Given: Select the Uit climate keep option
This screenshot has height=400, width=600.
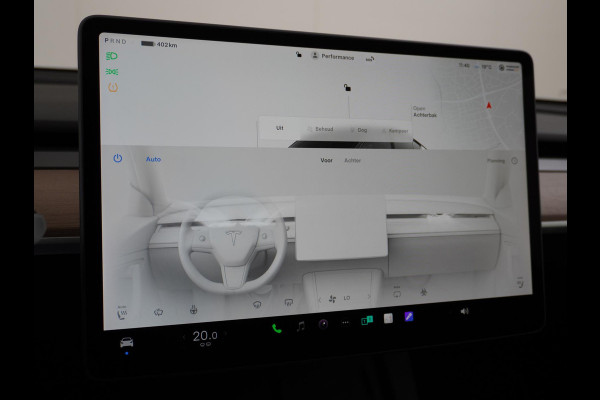Looking at the screenshot, I should coord(280,129).
